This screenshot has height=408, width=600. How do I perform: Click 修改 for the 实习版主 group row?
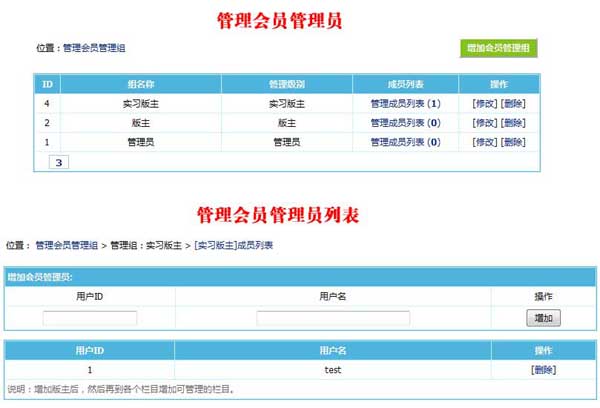pyautogui.click(x=484, y=103)
